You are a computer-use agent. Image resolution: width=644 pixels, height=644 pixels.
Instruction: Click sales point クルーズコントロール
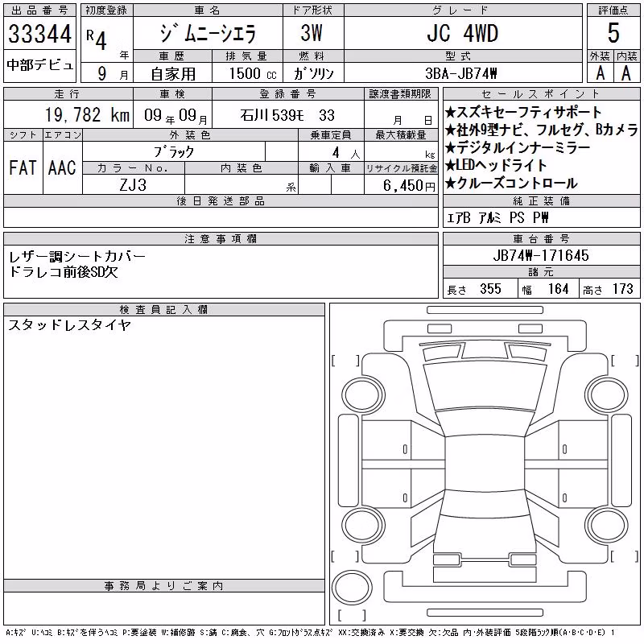tap(511, 184)
